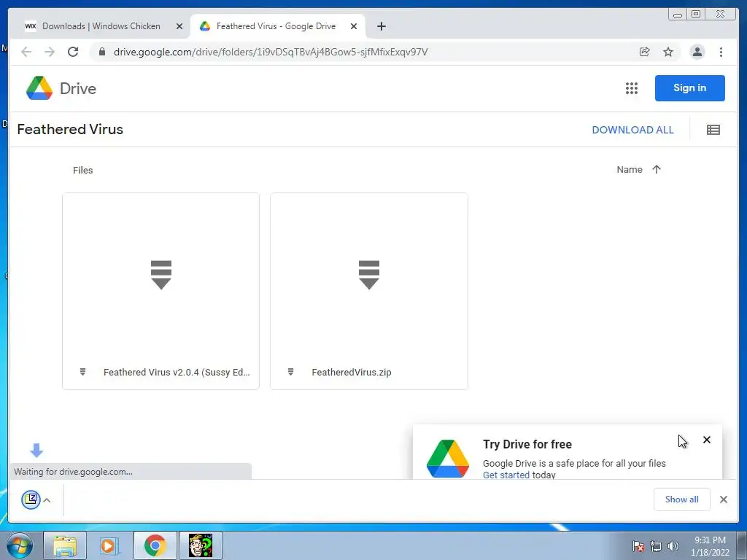Open Chrome's three-dot menu
The image size is (747, 560).
coord(721,52)
